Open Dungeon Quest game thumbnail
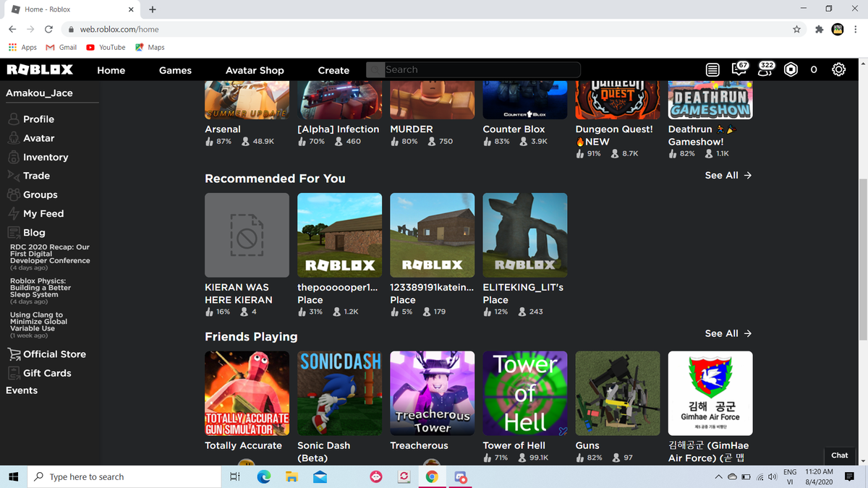 pos(617,100)
